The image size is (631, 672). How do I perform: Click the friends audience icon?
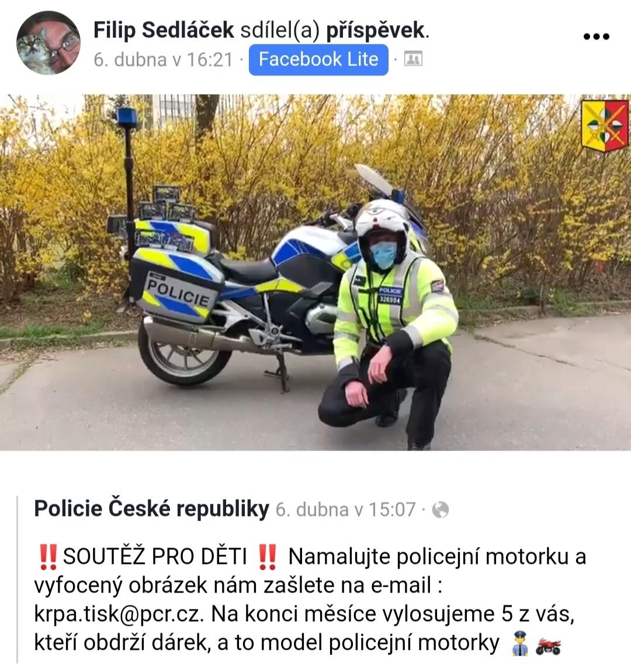tap(413, 59)
